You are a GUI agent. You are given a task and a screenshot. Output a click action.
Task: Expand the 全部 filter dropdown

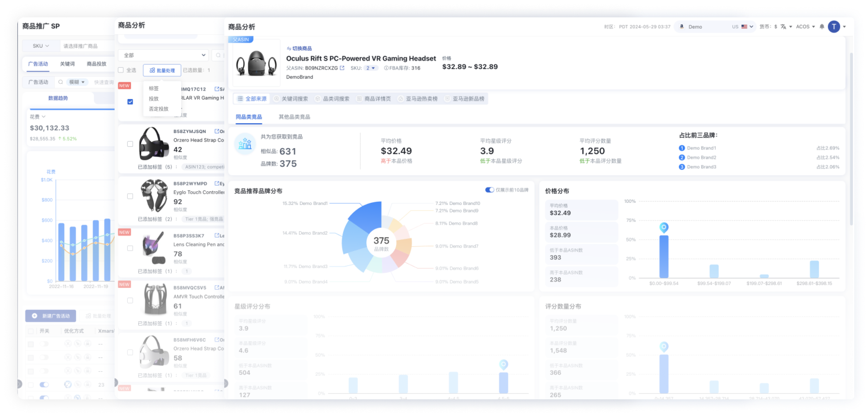coord(164,55)
